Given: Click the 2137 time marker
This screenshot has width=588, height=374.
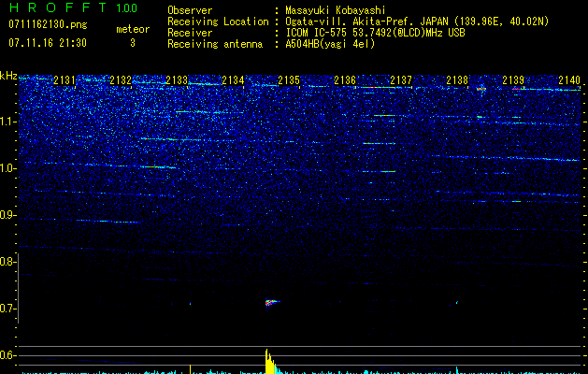Looking at the screenshot, I should click(x=401, y=80).
